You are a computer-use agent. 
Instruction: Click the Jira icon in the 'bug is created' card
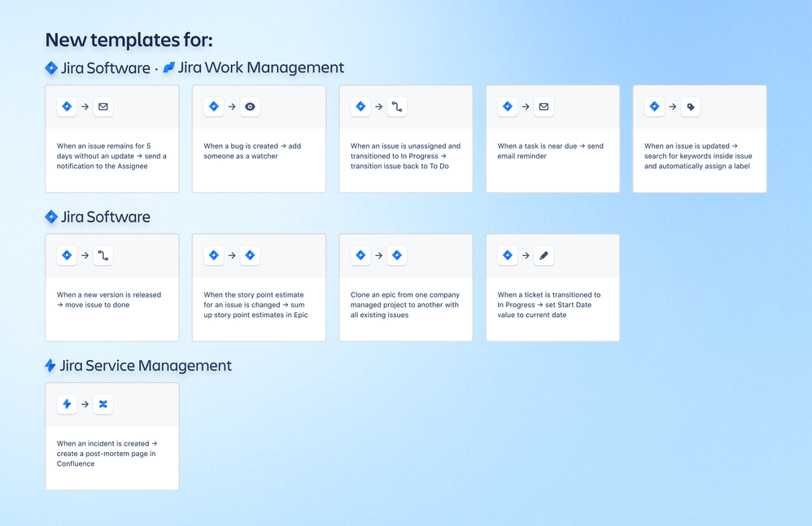[x=214, y=107]
